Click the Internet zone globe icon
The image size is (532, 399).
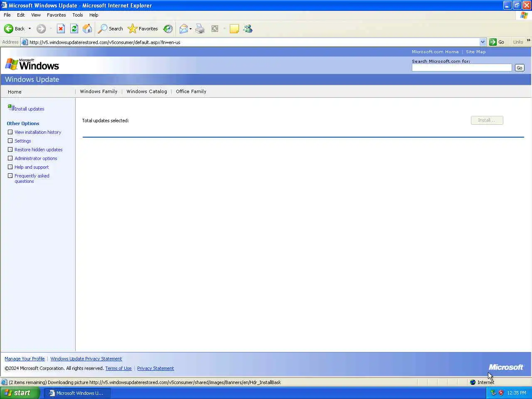click(473, 382)
